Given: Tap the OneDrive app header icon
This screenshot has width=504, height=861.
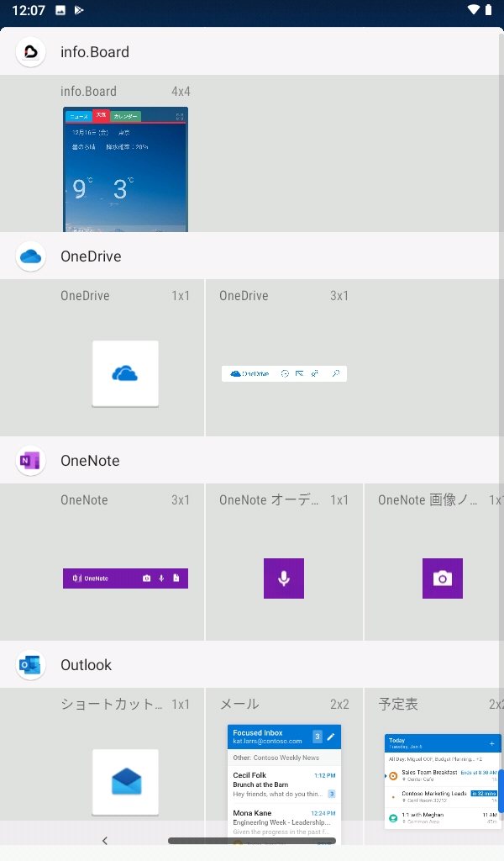Looking at the screenshot, I should pos(31,256).
